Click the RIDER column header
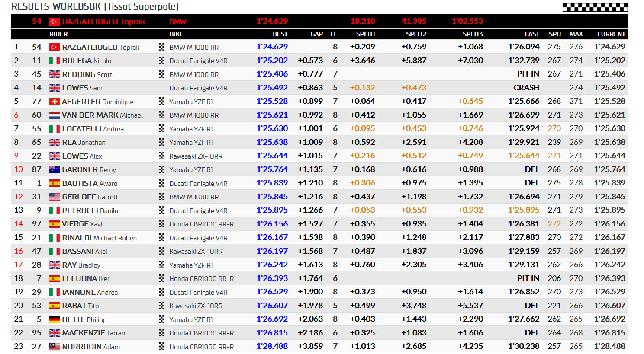The height and width of the screenshot is (354, 644). point(58,34)
